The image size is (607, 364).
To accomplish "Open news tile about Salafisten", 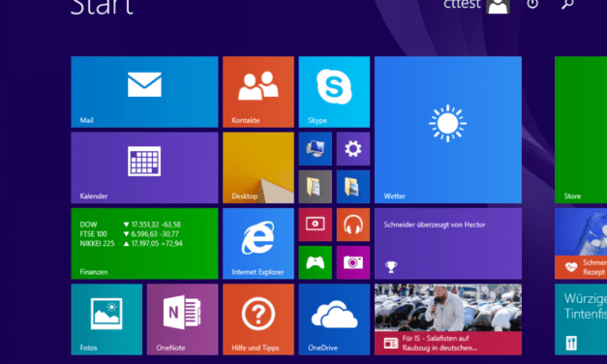I will click(448, 319).
